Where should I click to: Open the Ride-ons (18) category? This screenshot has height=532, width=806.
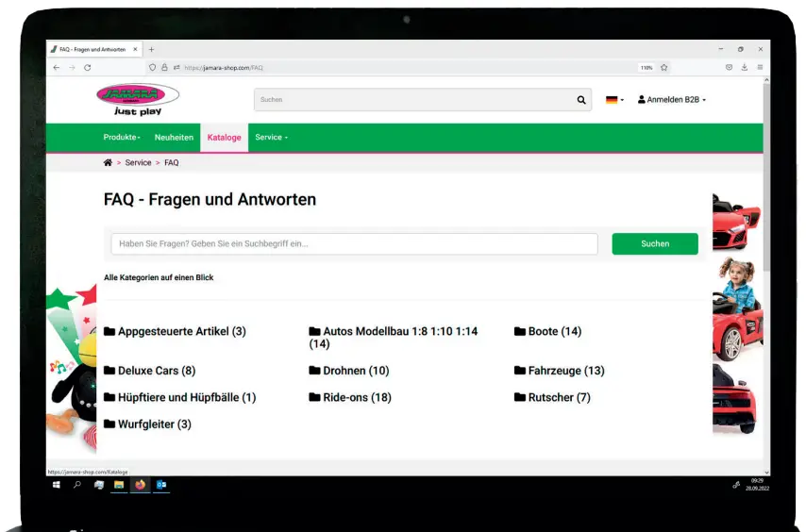coord(350,397)
